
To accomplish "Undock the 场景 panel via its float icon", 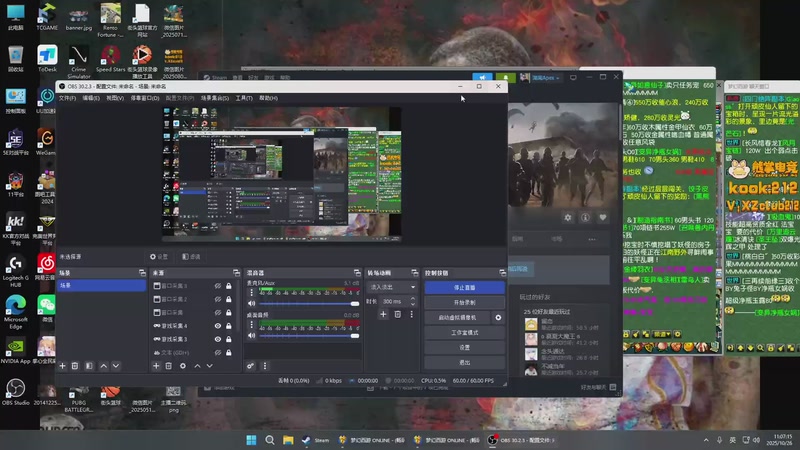I will (x=142, y=273).
